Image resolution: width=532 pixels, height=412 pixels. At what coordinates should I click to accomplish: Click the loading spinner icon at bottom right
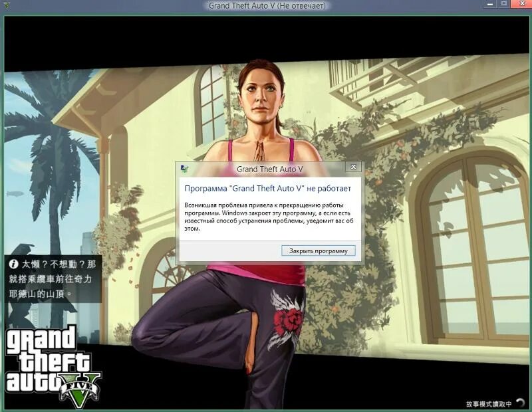[520, 403]
